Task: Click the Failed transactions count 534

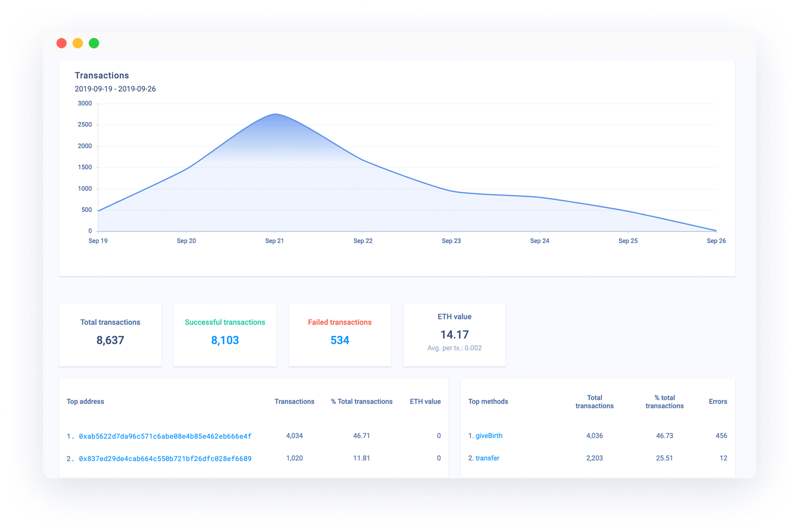Action: (340, 340)
